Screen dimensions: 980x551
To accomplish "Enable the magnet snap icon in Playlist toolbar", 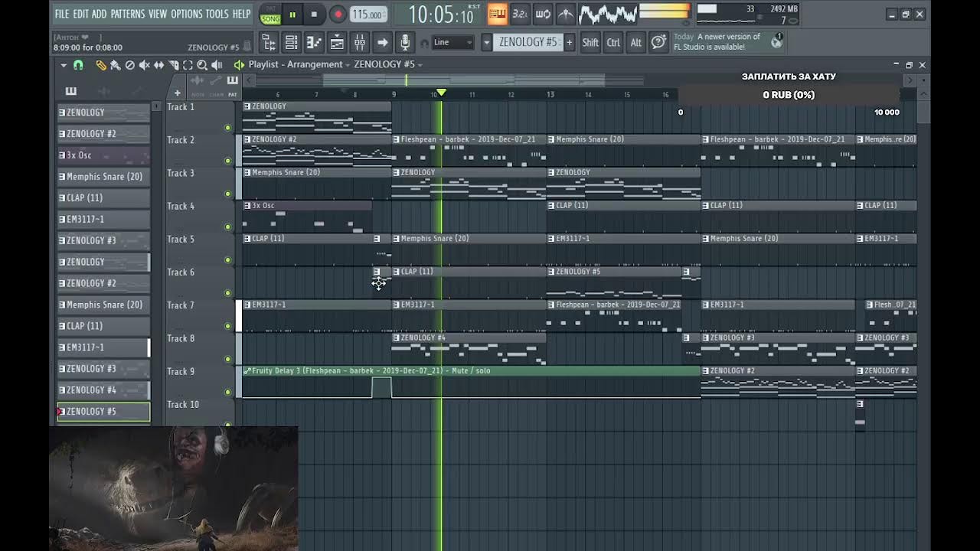I will [78, 65].
